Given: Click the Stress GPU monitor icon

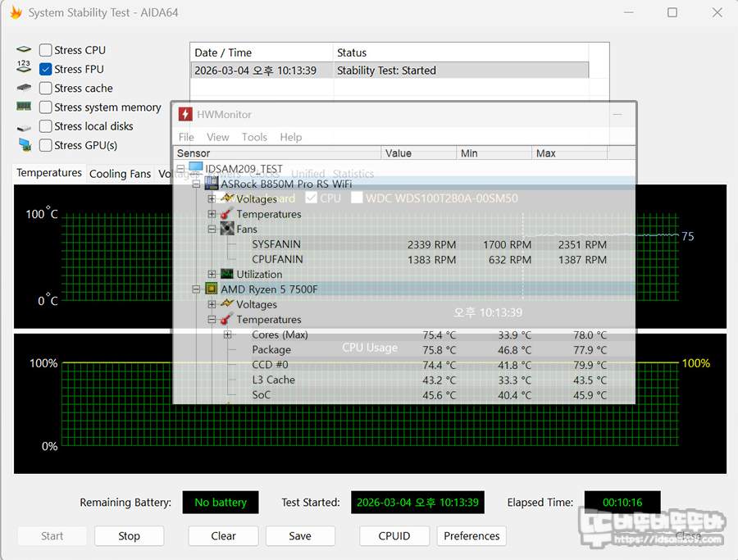Looking at the screenshot, I should (25, 145).
